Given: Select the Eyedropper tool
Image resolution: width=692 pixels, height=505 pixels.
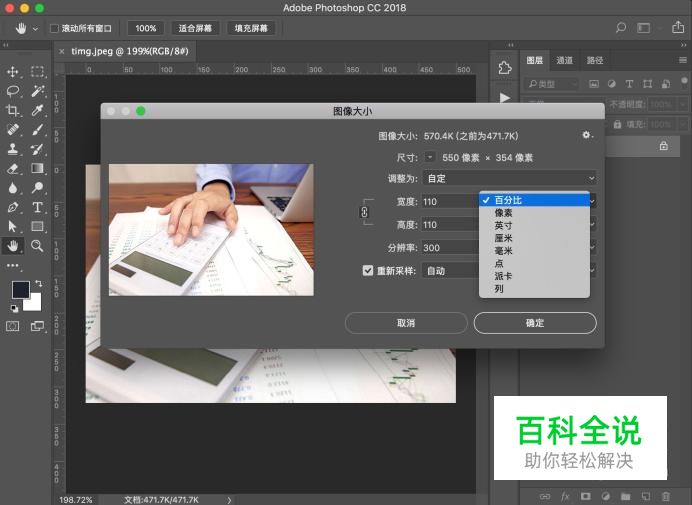Looking at the screenshot, I should tap(37, 110).
